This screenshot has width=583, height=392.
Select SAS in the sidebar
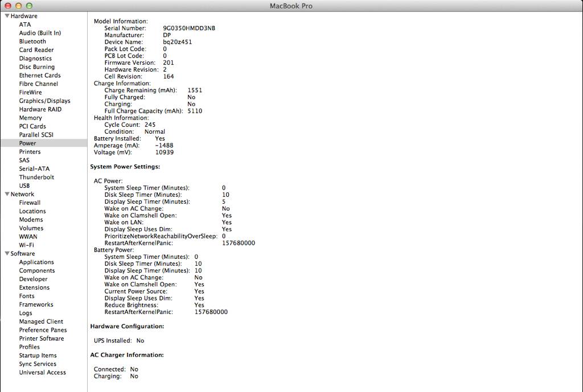point(24,160)
